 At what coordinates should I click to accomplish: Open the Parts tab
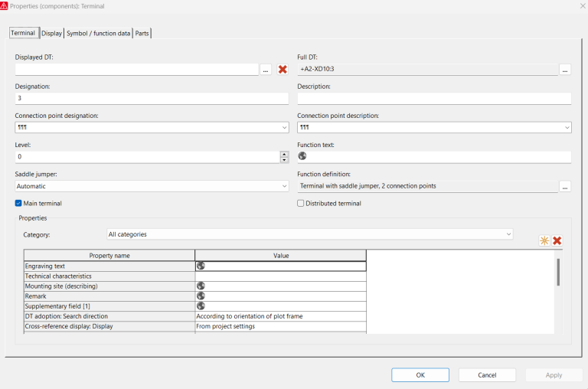(x=142, y=34)
